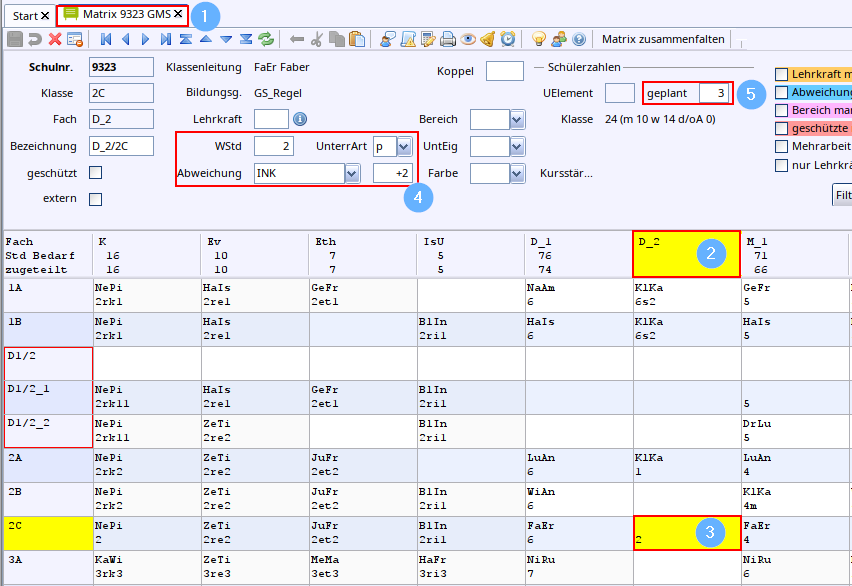Click the WStd input field
The width and height of the screenshot is (852, 586).
click(273, 147)
